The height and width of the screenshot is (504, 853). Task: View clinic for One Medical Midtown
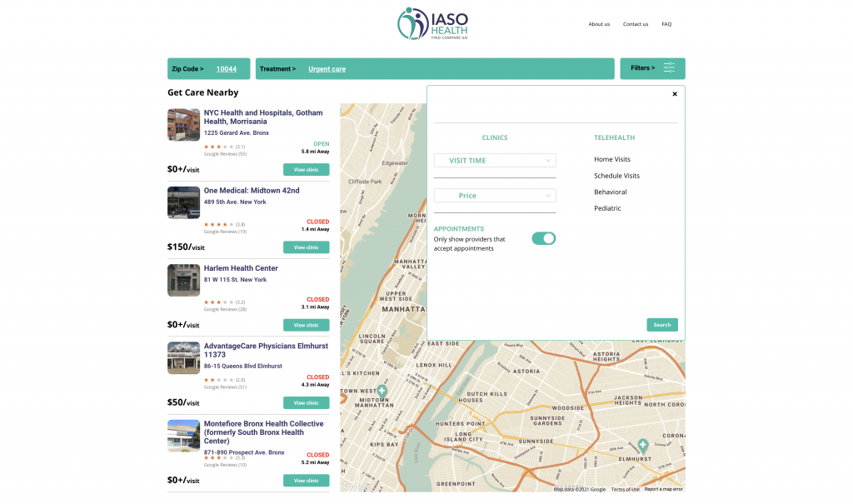point(306,247)
